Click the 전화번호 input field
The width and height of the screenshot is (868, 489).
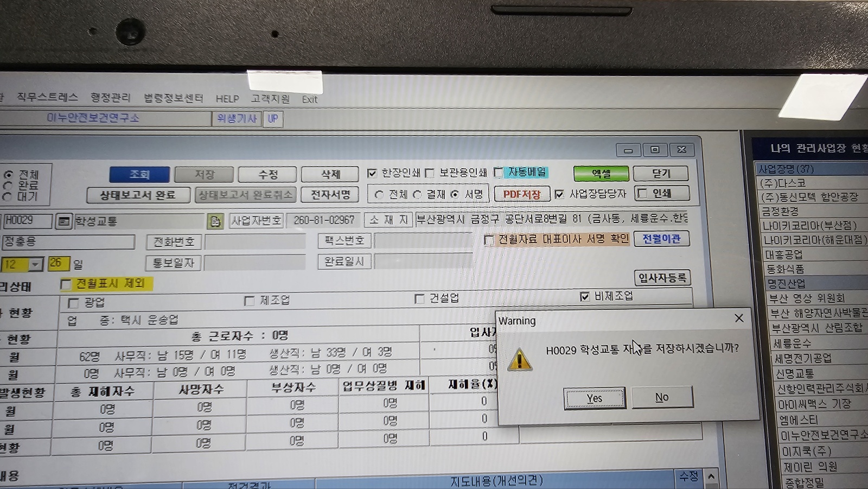point(255,242)
